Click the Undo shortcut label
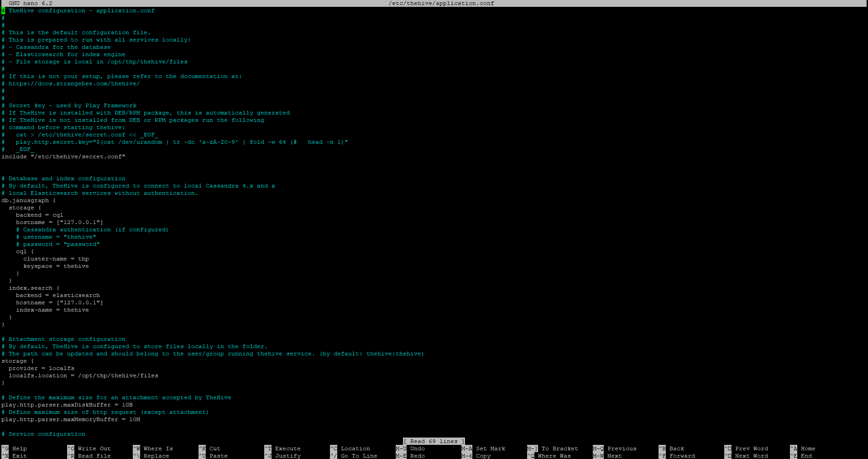 [418, 449]
